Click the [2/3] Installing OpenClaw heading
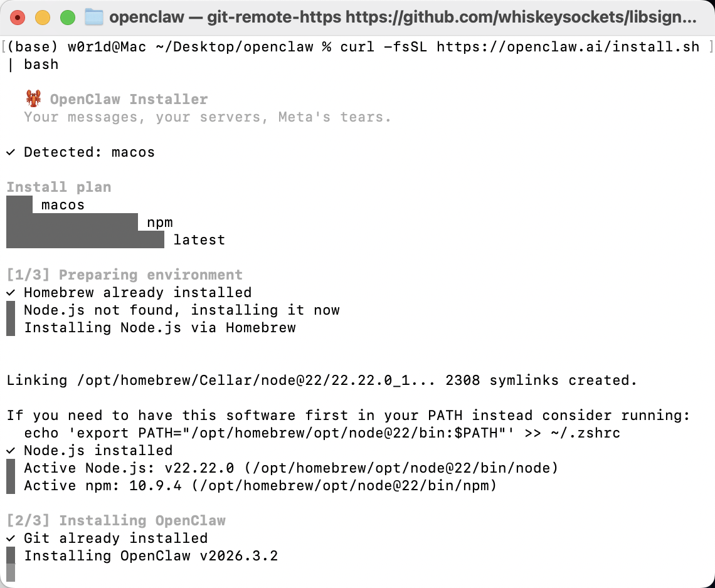Viewport: 715px width, 588px height. click(116, 520)
